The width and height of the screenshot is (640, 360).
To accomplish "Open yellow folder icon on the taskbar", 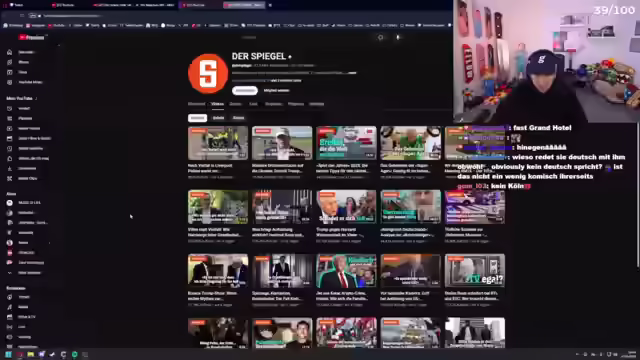I will (x=31, y=354).
